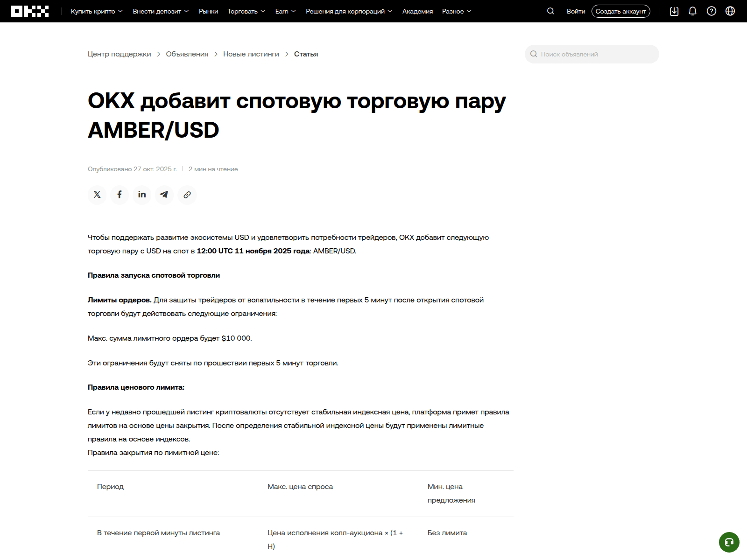This screenshot has width=747, height=560.
Task: Open the search magnifier icon in header
Action: [x=551, y=11]
